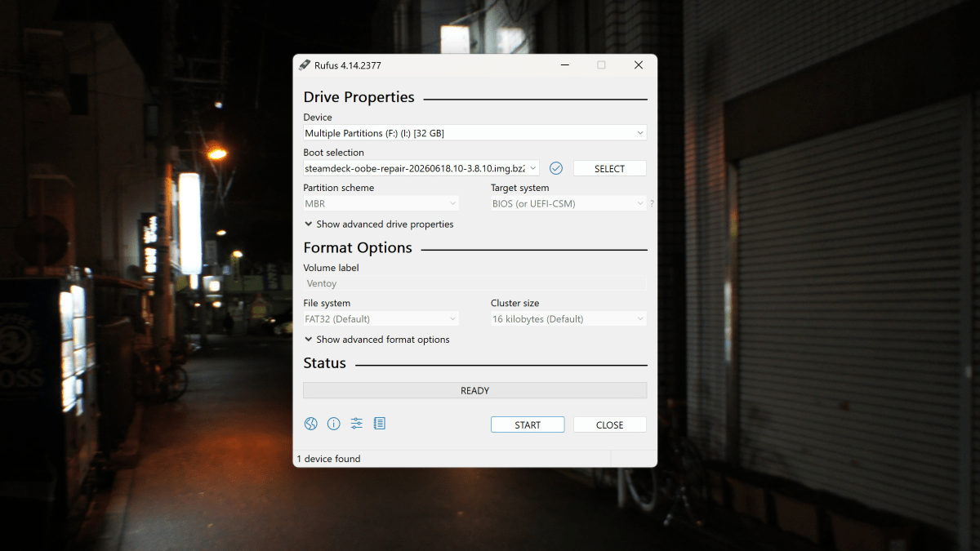The height and width of the screenshot is (551, 980).
Task: Click the 'Status' heading
Action: click(324, 363)
